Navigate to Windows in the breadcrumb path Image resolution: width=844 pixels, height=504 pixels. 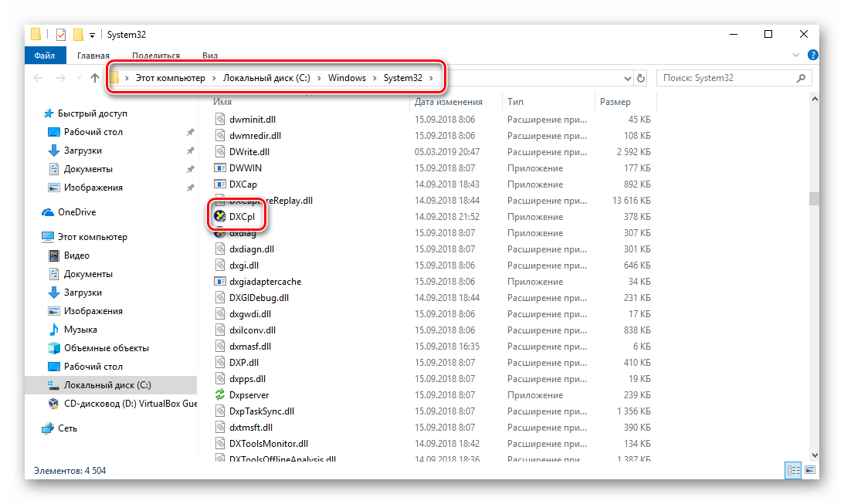pos(347,78)
